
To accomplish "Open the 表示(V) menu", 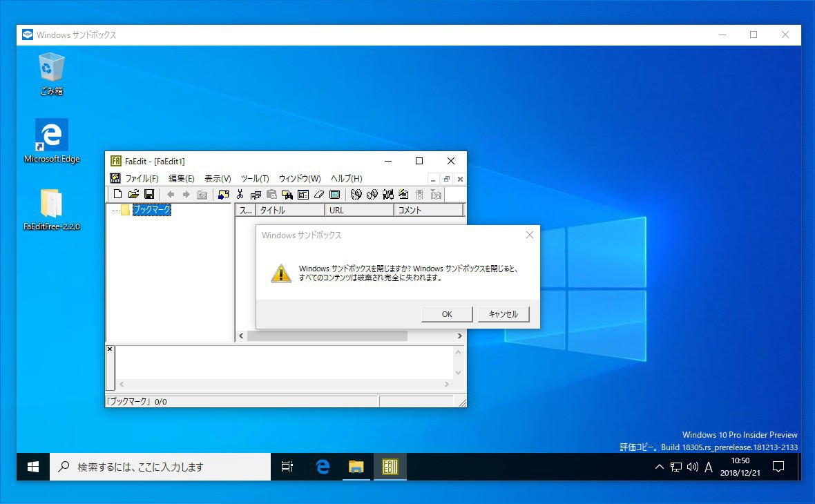I will [218, 178].
